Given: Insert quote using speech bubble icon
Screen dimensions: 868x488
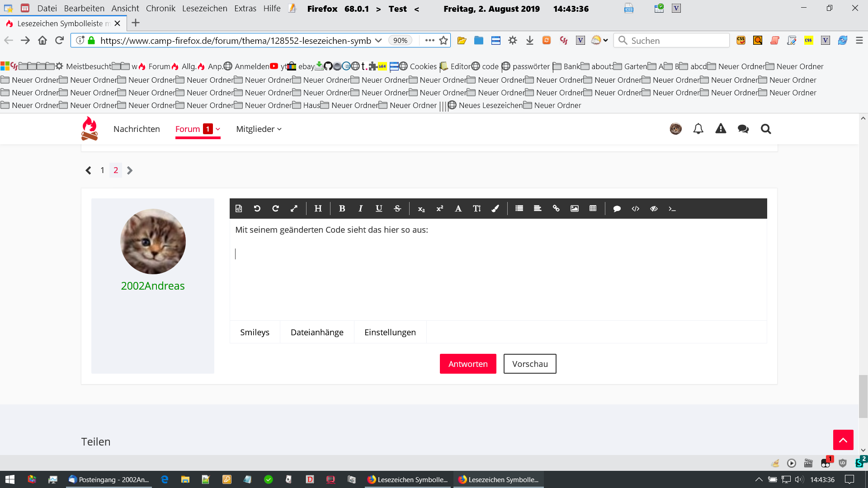Looking at the screenshot, I should (x=617, y=208).
